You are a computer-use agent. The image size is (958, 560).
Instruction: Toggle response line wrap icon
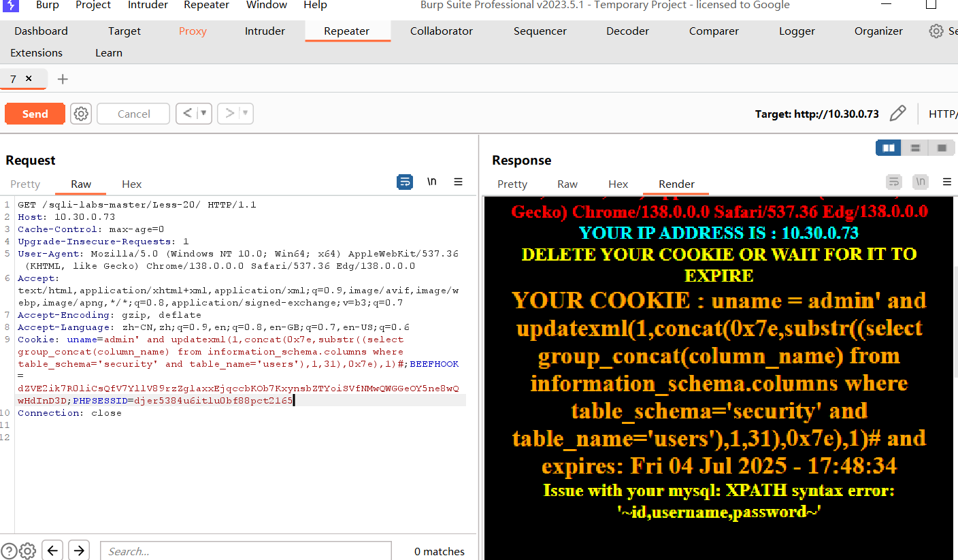894,182
